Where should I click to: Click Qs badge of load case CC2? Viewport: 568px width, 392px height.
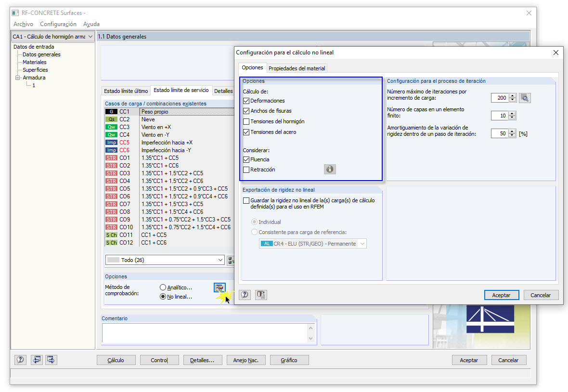111,119
